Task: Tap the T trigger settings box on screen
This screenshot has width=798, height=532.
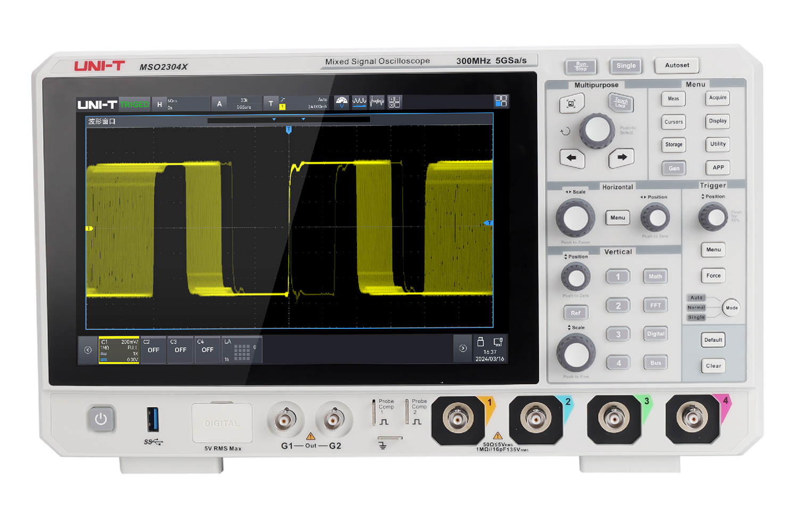Action: [297, 104]
